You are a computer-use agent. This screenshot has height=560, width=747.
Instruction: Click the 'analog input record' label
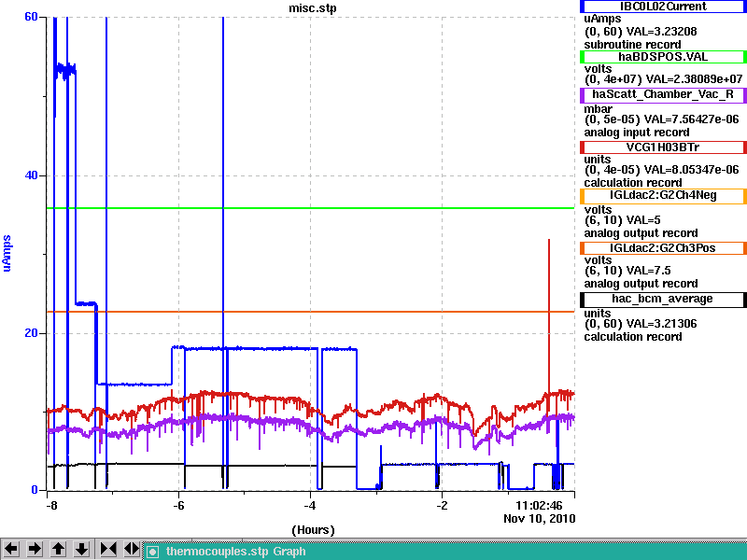637,133
